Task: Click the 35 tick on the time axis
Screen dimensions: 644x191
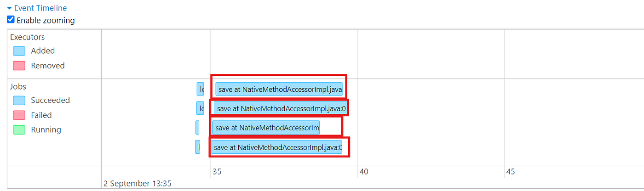Action: click(217, 172)
